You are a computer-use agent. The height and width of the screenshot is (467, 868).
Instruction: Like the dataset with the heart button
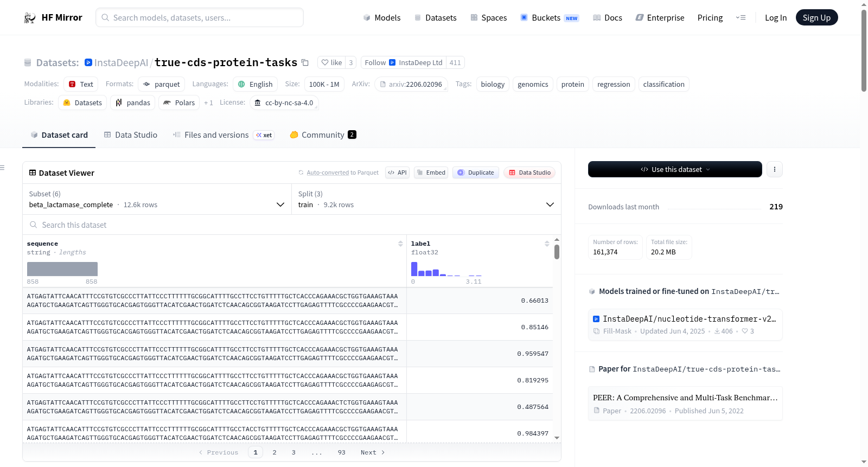tap(331, 63)
